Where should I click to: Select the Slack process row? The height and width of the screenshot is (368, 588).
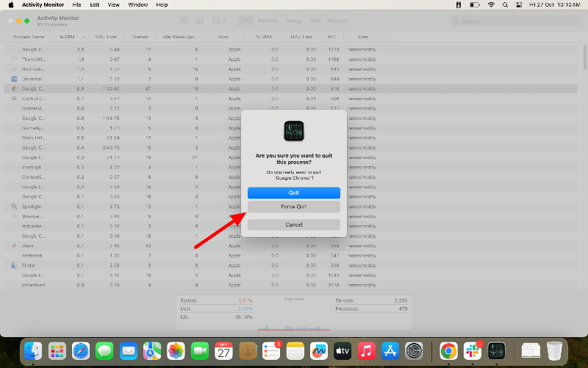coord(290,246)
